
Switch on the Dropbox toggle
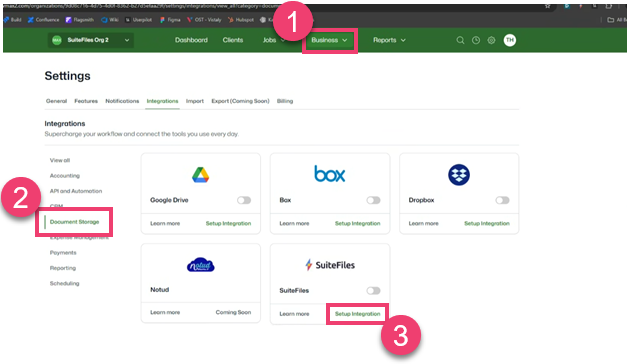502,200
